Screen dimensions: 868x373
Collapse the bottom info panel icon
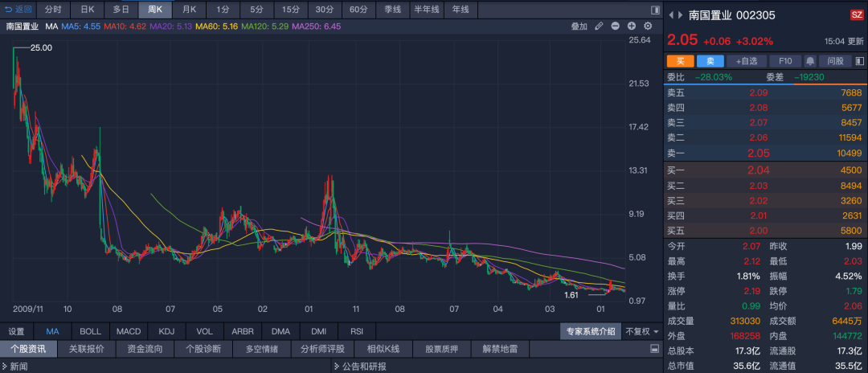[x=654, y=349]
